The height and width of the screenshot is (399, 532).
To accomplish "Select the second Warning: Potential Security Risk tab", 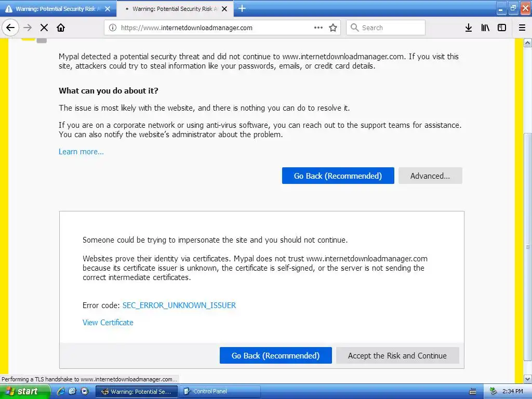I will [x=175, y=9].
